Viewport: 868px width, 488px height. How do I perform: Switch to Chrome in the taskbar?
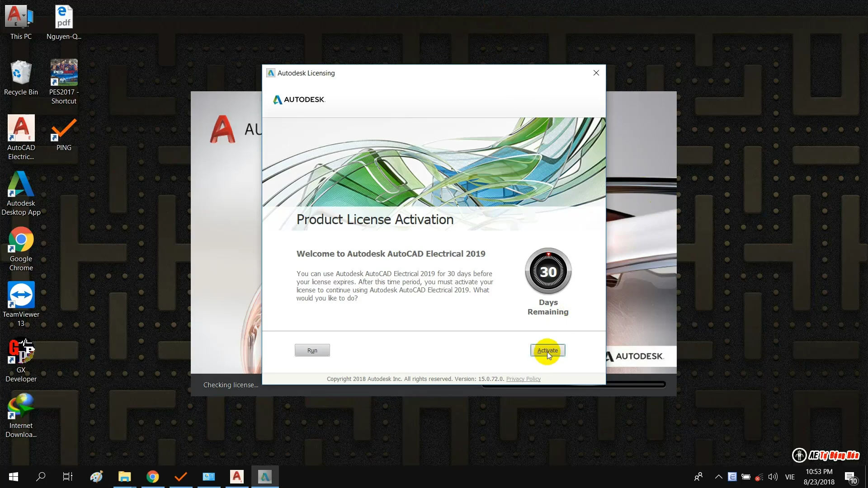click(x=153, y=477)
